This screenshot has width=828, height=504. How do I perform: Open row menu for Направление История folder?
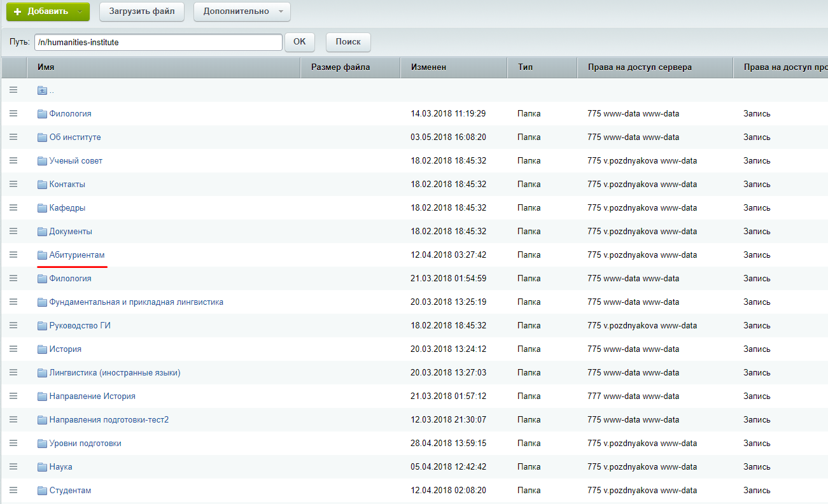[x=13, y=396]
